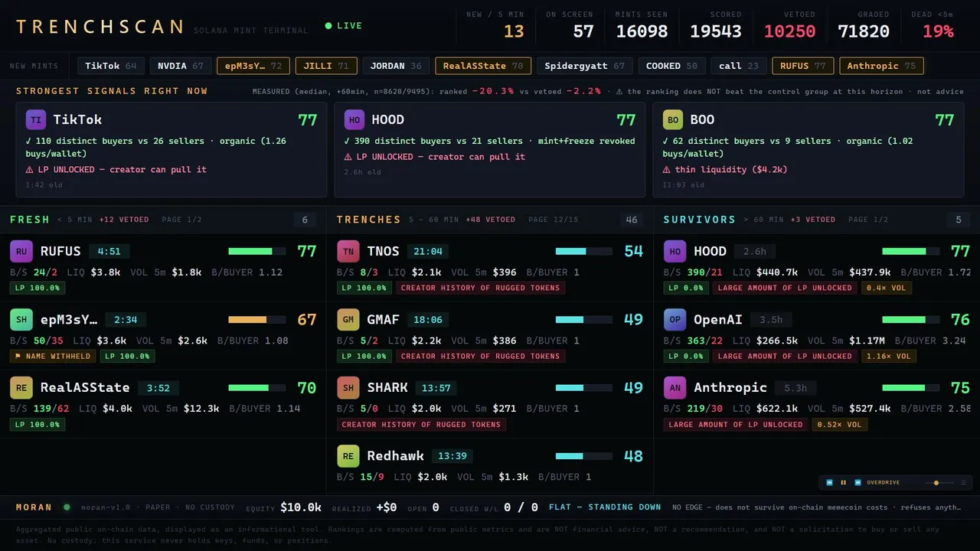
Task: Click the RE avatar icon for RealASState
Action: pyautogui.click(x=21, y=387)
